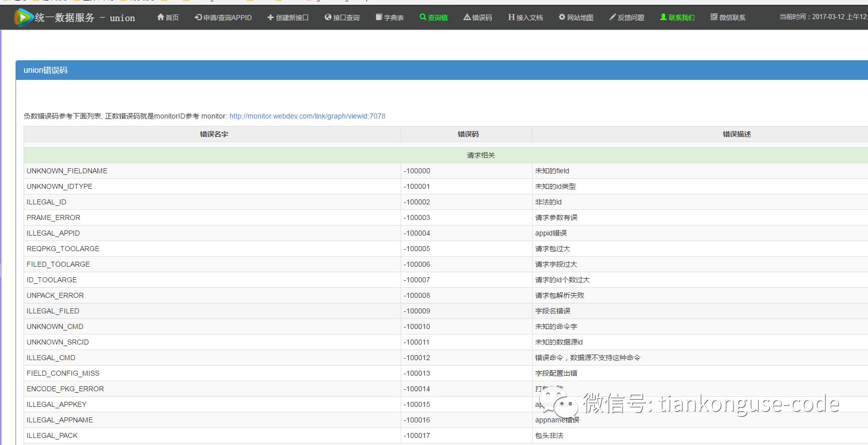Click the user icon beside 联系我们
The width and height of the screenshot is (868, 445).
[x=663, y=17]
